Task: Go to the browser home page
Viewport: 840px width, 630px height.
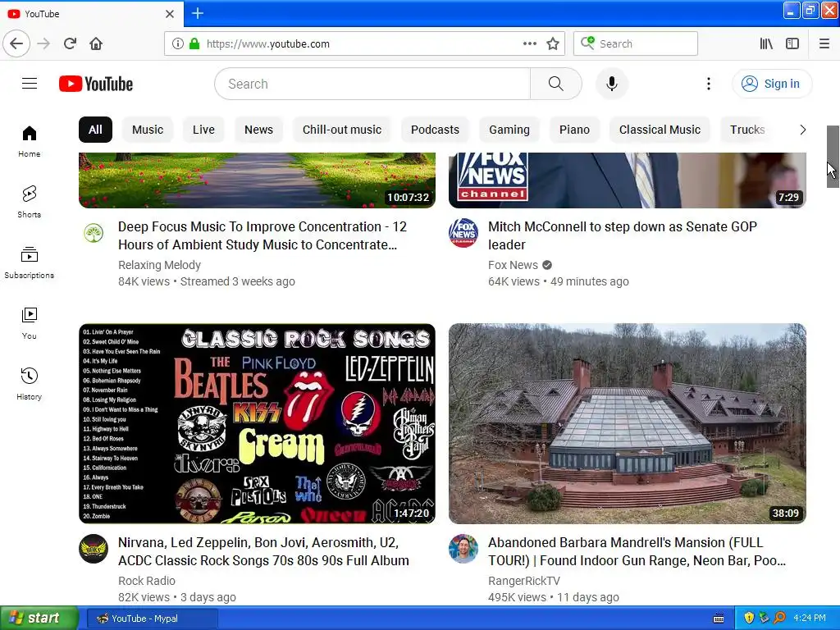Action: click(x=96, y=43)
